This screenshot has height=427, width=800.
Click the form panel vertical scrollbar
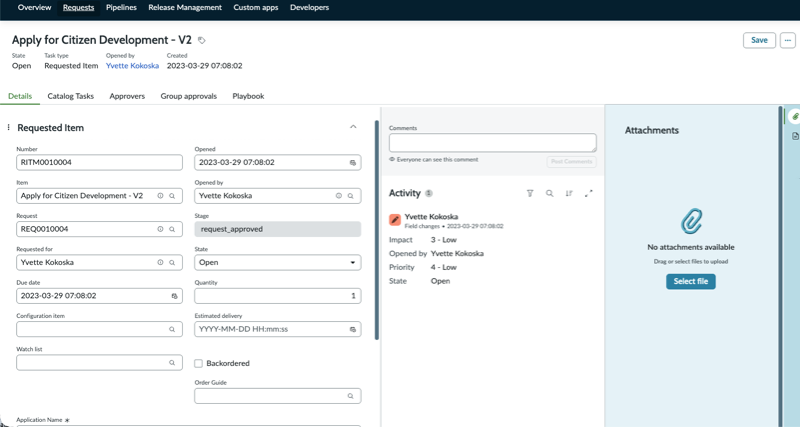coord(377,230)
